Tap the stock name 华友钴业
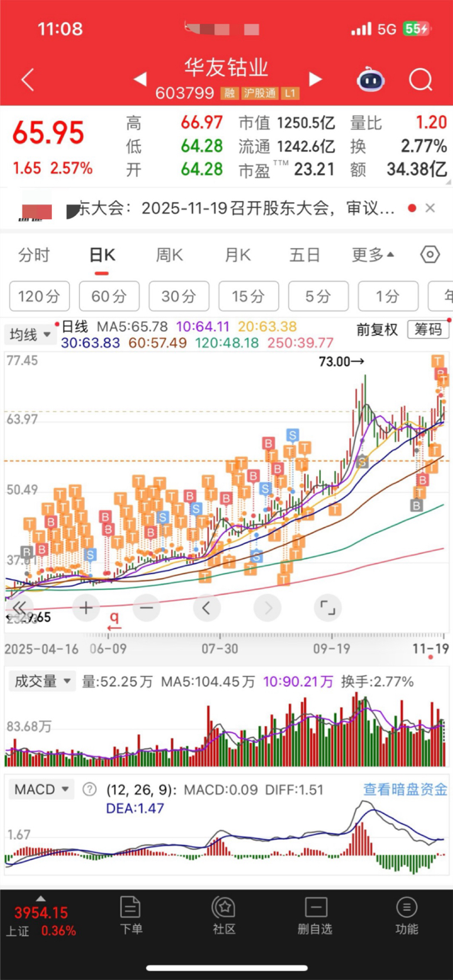The width and height of the screenshot is (453, 980). (226, 67)
